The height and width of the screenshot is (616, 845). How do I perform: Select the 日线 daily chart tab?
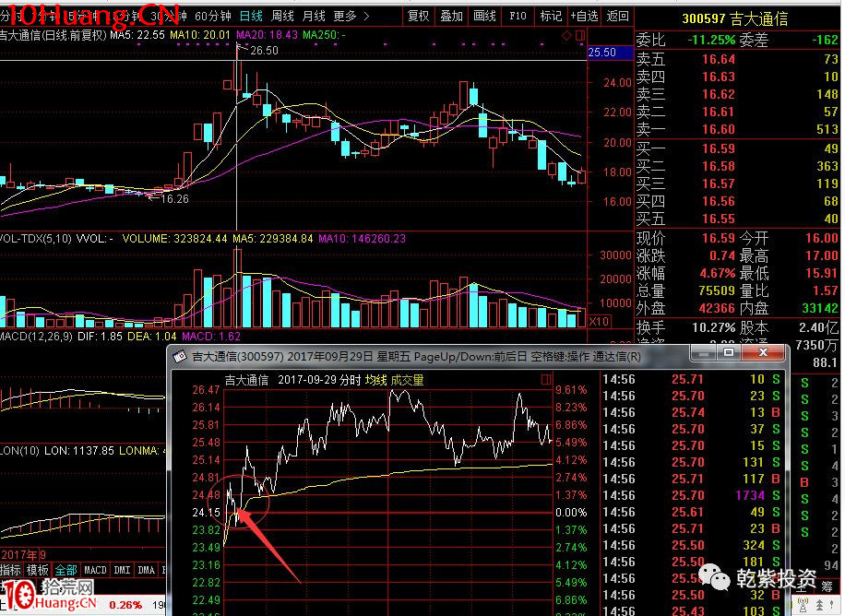(251, 17)
